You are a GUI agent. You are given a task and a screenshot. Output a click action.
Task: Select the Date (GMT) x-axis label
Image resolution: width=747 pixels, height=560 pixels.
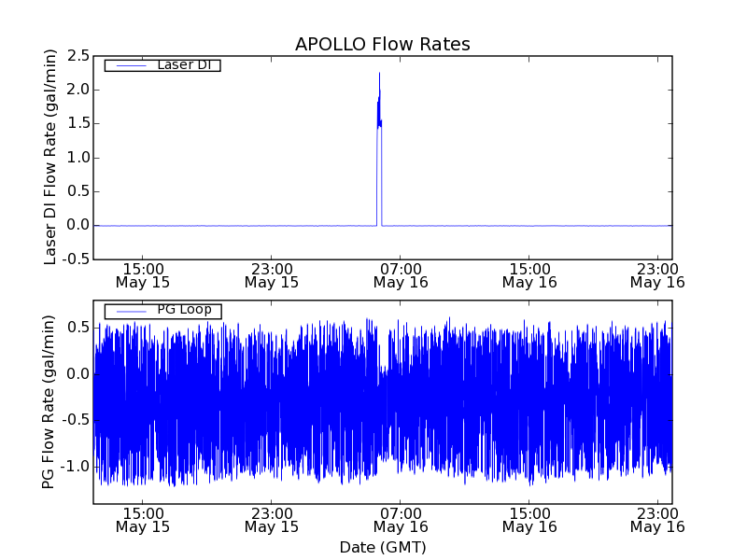[x=382, y=547]
